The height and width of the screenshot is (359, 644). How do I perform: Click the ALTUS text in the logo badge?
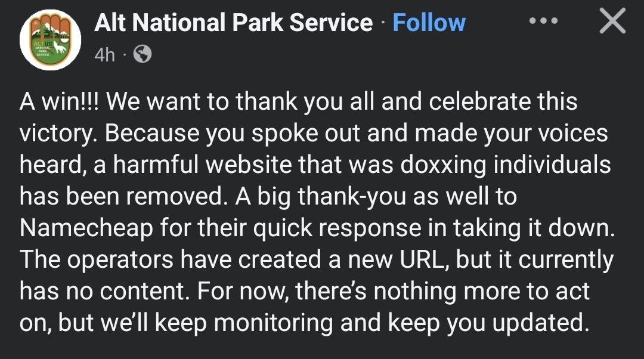tap(43, 44)
